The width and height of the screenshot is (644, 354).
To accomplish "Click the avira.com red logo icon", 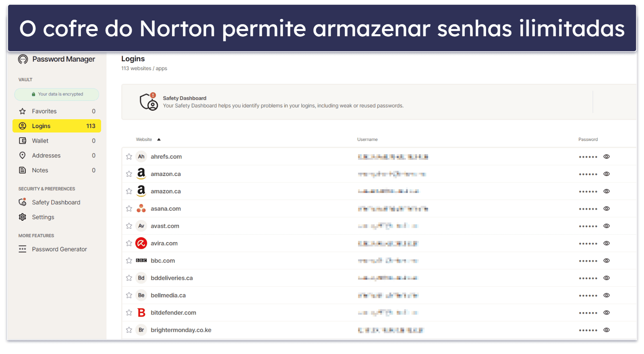I will (141, 243).
